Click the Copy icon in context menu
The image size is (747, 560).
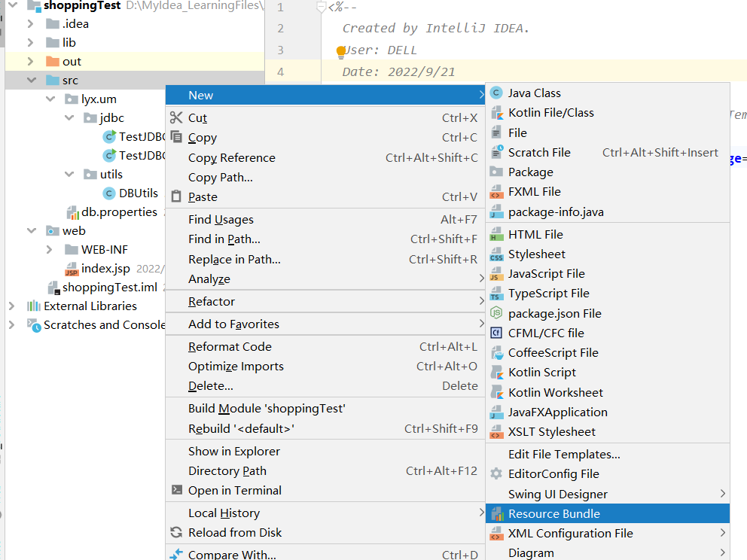[176, 137]
